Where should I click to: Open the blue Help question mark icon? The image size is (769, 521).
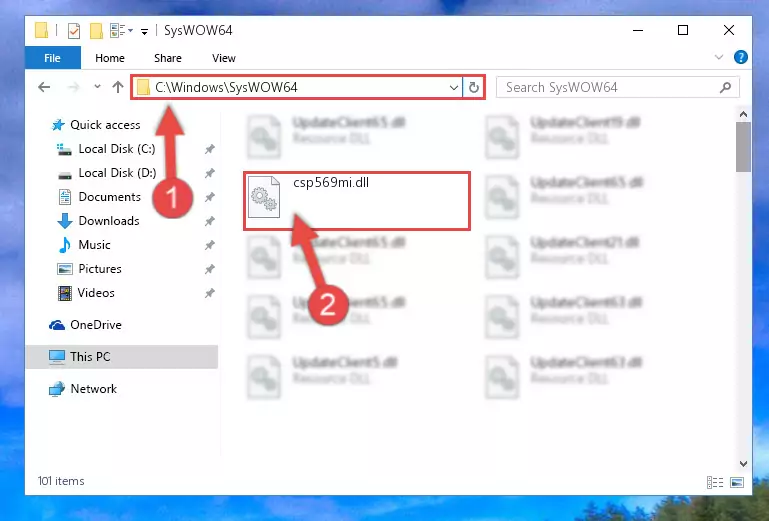pos(741,57)
